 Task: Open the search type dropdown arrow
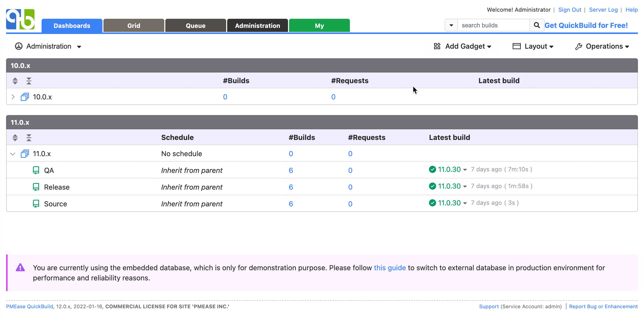(451, 25)
